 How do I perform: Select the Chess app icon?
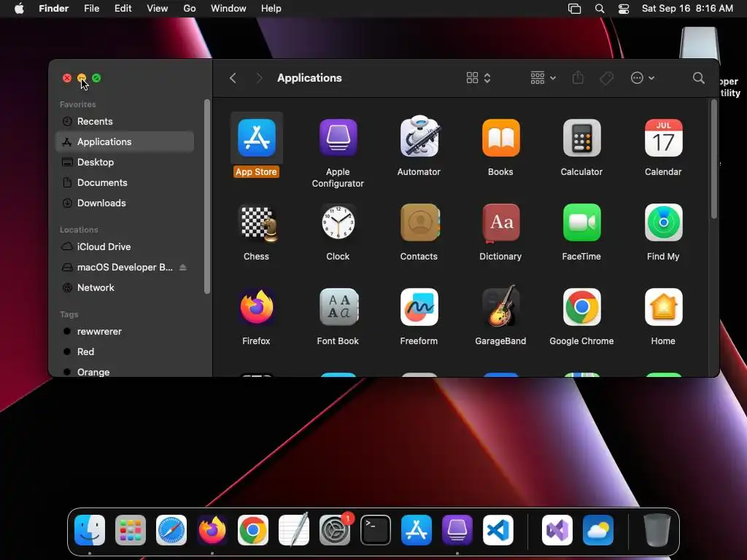tap(258, 223)
